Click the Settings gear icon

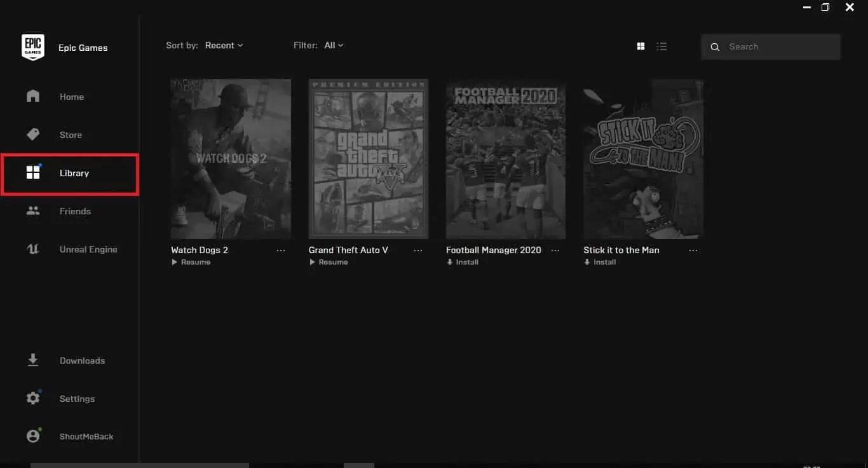[x=33, y=398]
